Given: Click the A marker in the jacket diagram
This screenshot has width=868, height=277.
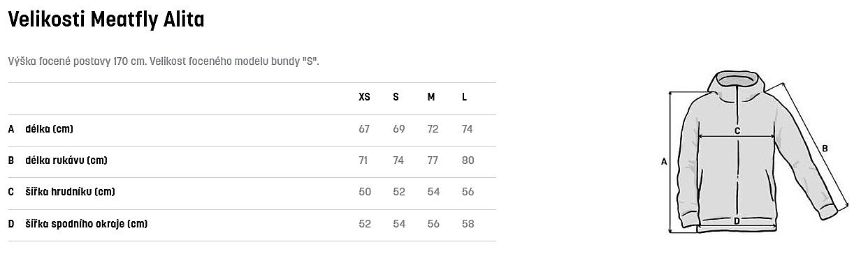Looking at the screenshot, I should tap(664, 161).
